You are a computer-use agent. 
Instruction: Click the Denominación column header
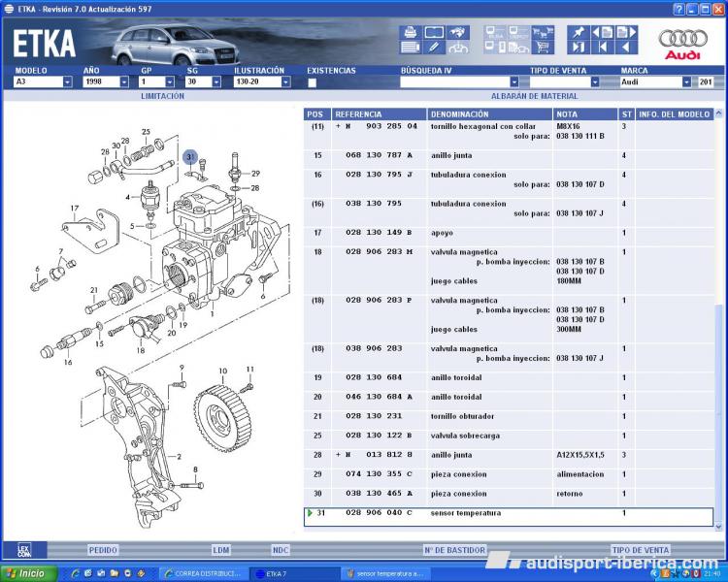[489, 114]
